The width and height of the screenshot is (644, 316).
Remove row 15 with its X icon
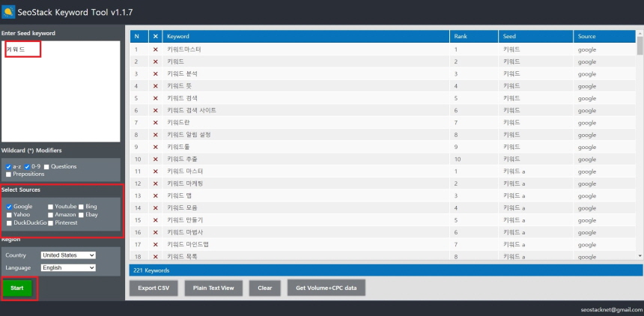[155, 220]
